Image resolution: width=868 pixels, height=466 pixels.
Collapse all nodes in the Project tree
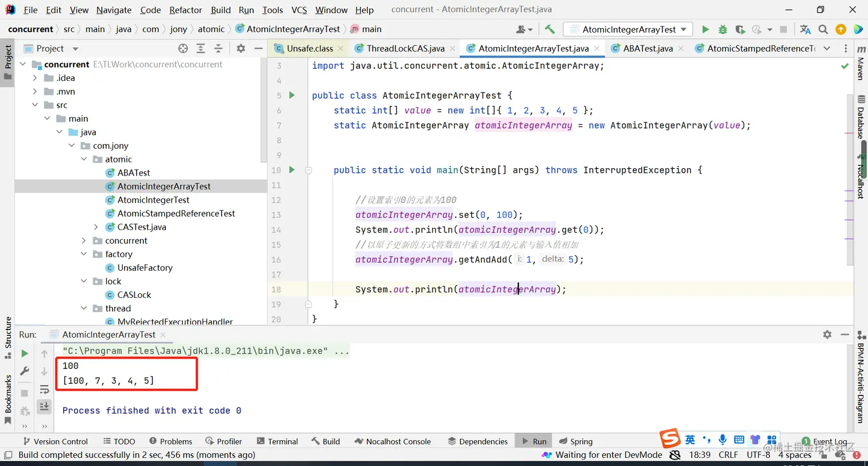click(x=218, y=49)
